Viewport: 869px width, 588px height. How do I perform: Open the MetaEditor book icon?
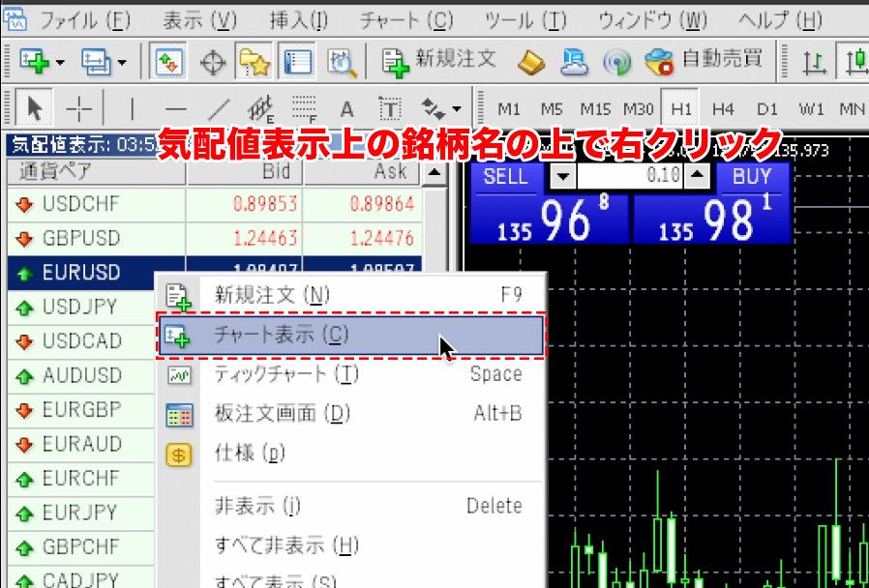533,63
